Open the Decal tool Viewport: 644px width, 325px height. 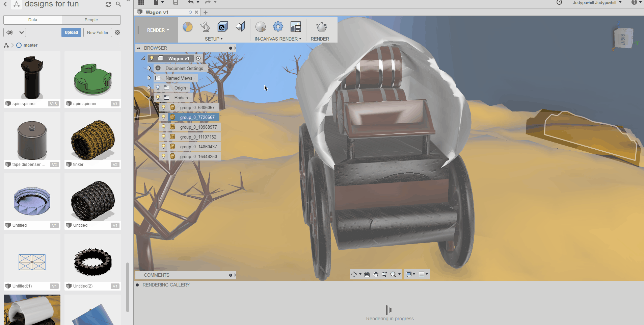click(x=222, y=27)
